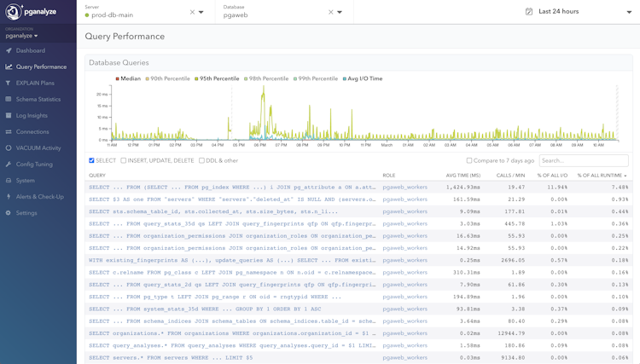Uncheck the SELECT query filter checkbox
640x364 pixels.
(92, 160)
